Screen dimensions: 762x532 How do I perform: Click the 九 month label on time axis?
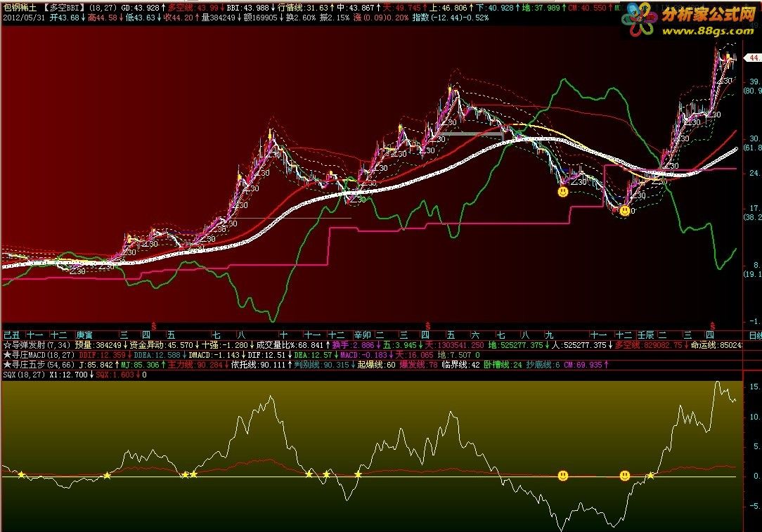(x=549, y=335)
